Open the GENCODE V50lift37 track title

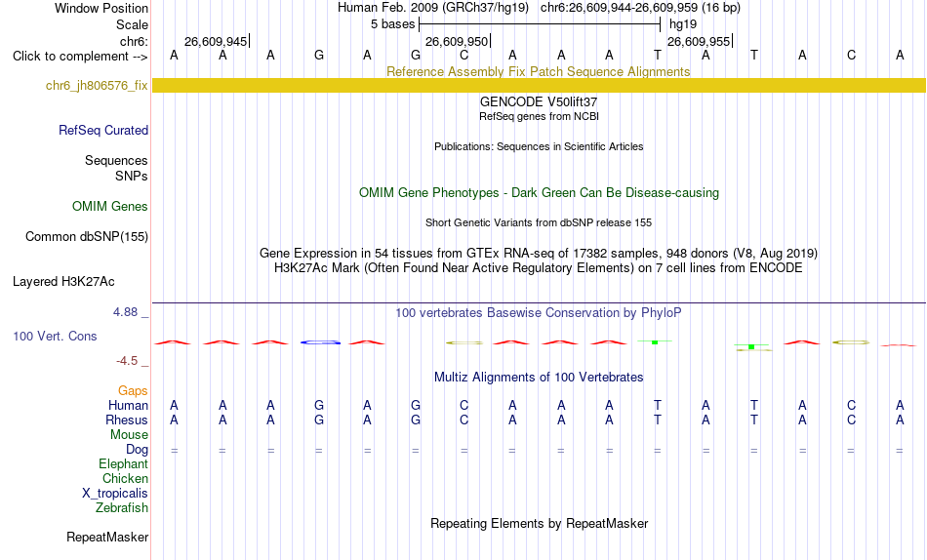539,101
